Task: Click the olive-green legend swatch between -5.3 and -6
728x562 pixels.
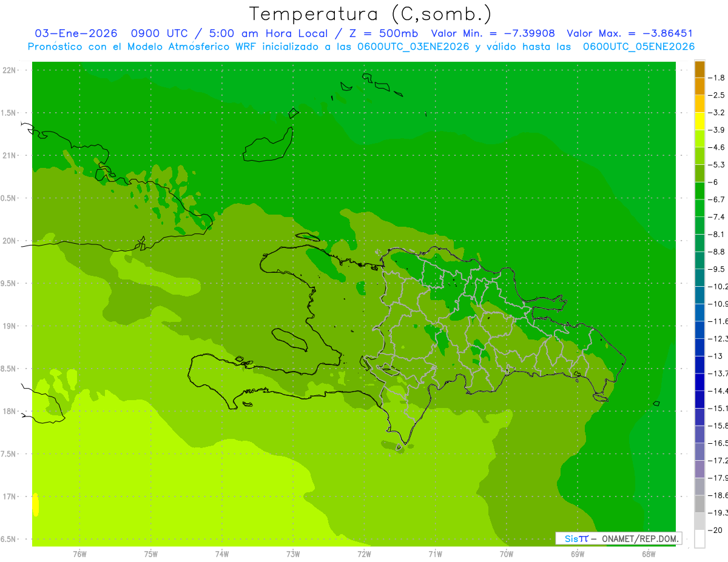Action: tap(699, 173)
